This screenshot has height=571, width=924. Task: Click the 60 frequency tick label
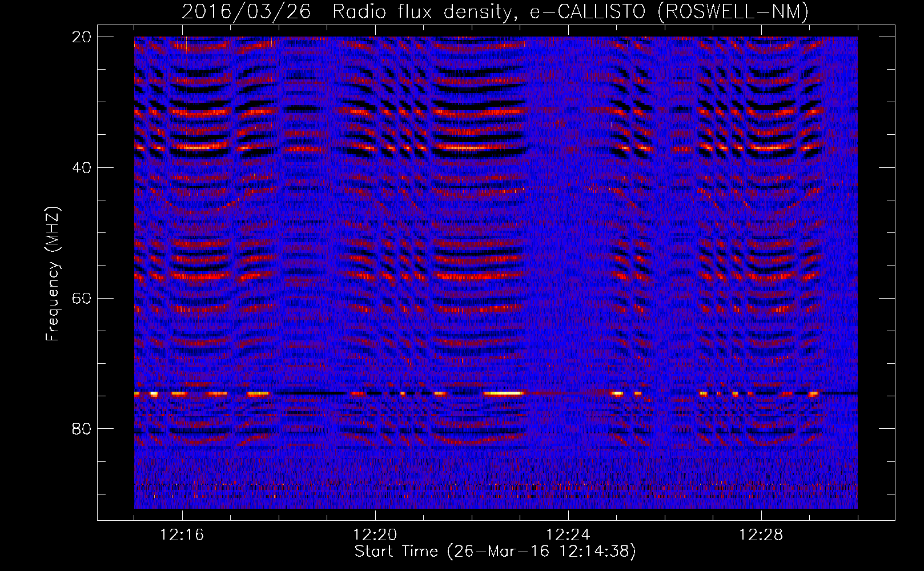[82, 299]
